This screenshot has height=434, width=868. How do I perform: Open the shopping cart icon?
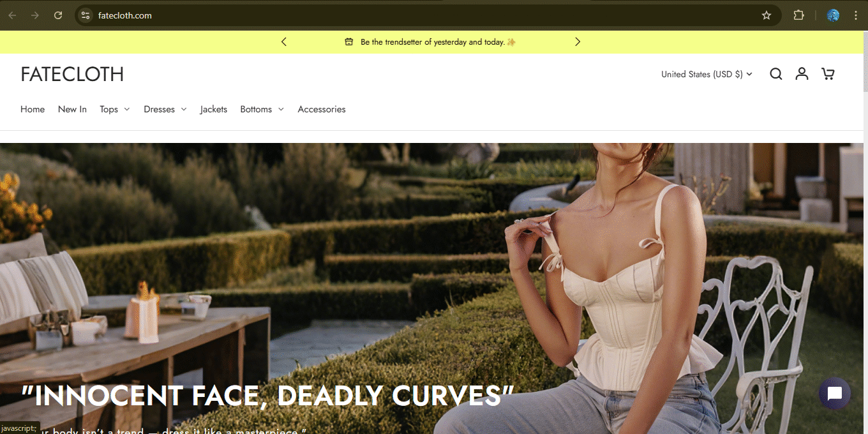(x=828, y=74)
